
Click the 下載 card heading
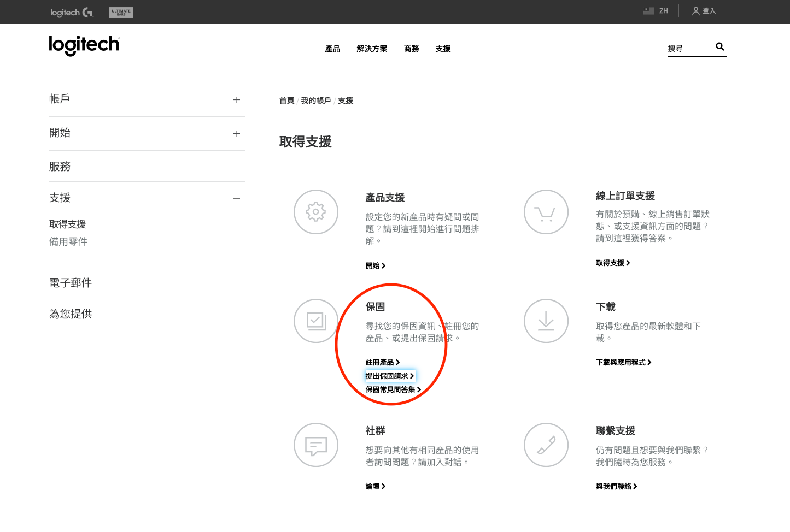pyautogui.click(x=606, y=307)
